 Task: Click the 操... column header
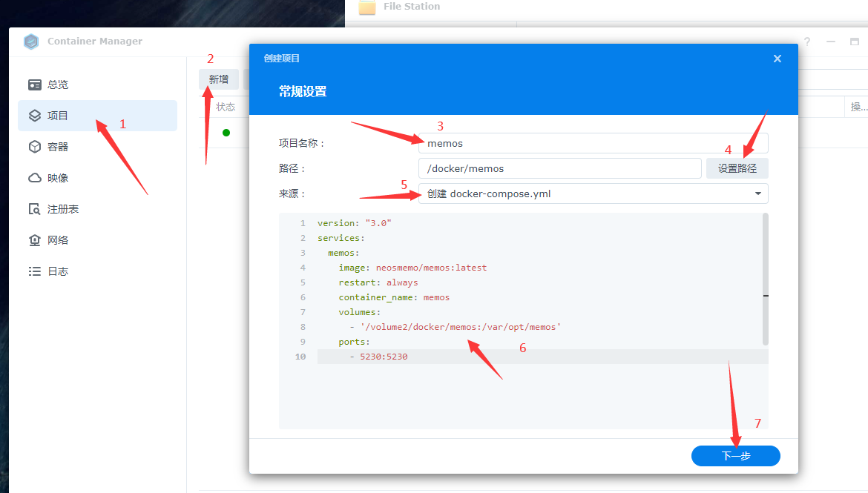click(x=858, y=107)
